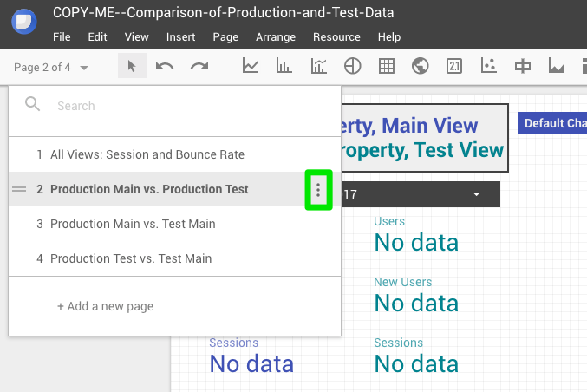Open the File menu

point(62,37)
